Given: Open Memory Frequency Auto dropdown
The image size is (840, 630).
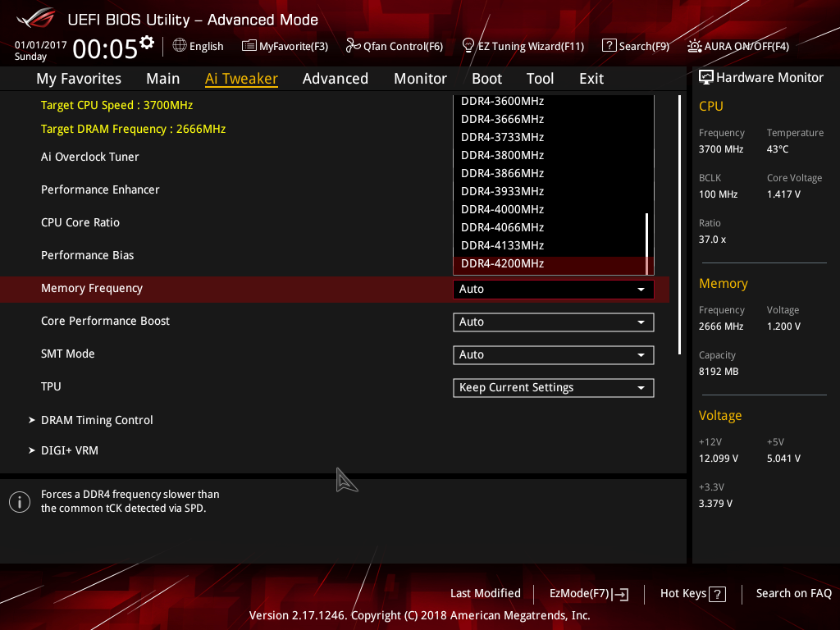Looking at the screenshot, I should (x=554, y=290).
